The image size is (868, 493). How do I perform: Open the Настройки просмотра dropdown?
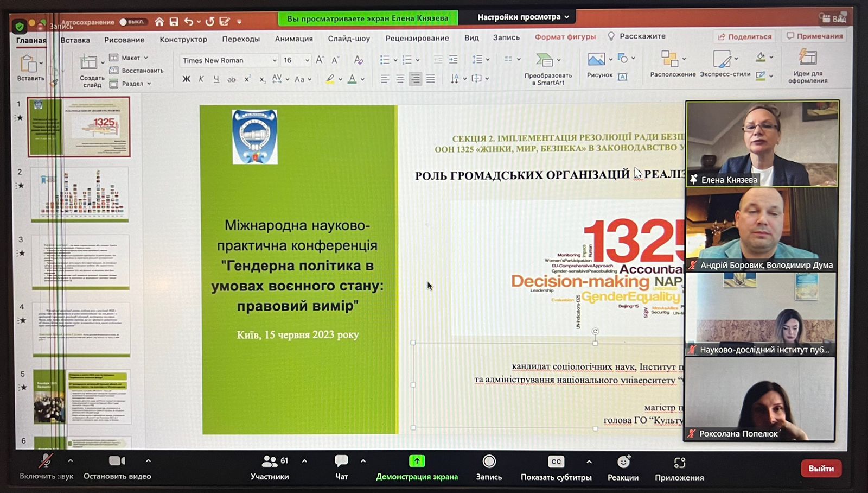coord(523,17)
